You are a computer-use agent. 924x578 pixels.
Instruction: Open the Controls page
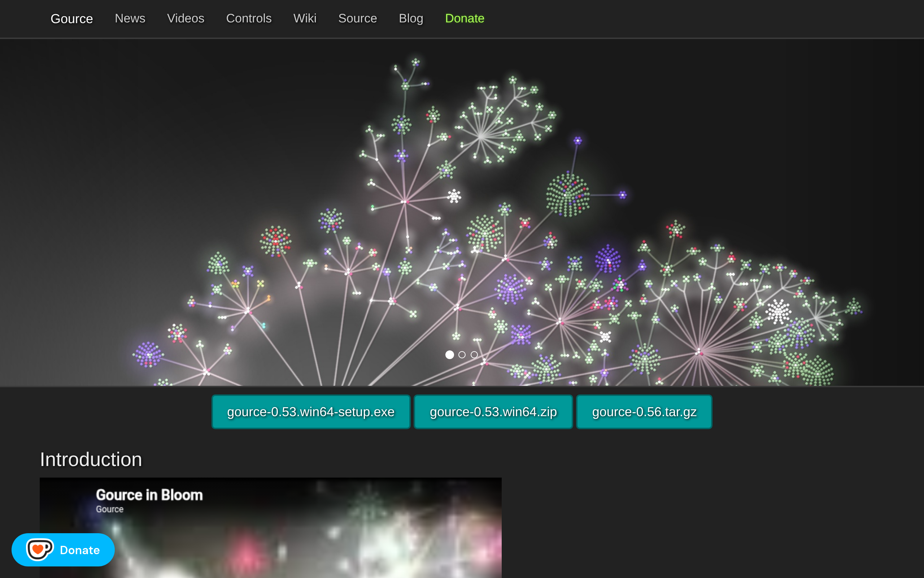(x=249, y=18)
